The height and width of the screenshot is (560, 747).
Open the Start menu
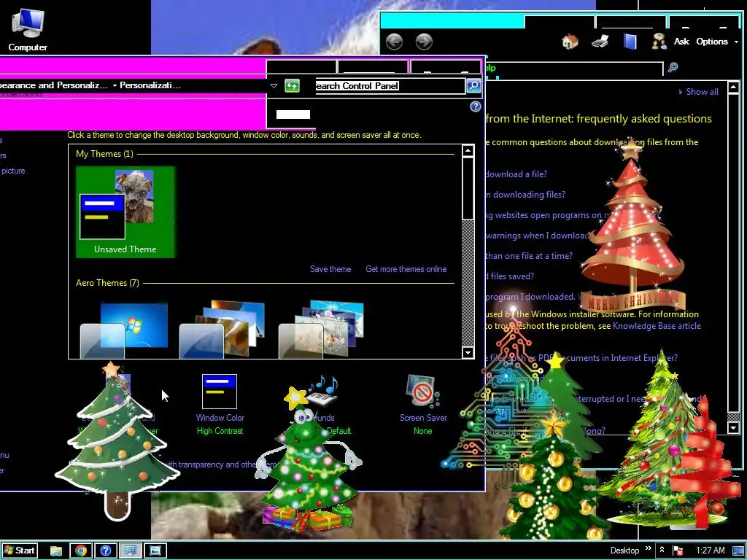click(x=20, y=551)
